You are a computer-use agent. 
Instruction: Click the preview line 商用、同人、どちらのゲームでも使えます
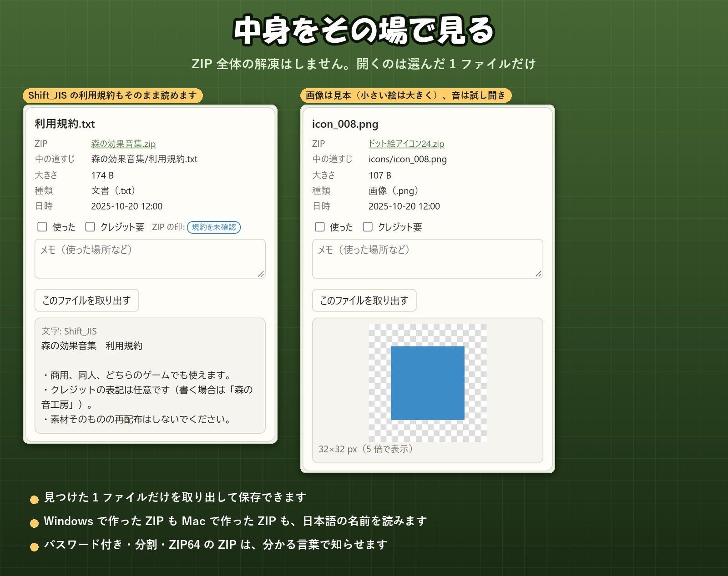[x=138, y=375]
